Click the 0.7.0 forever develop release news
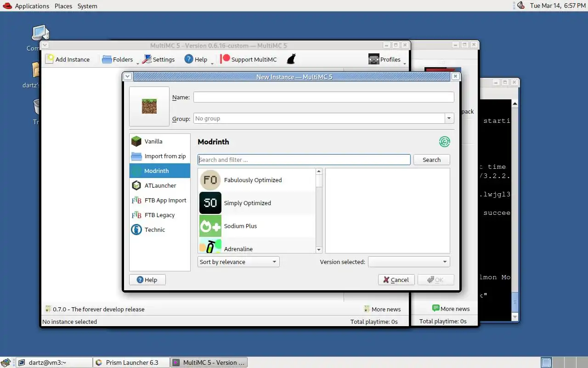The width and height of the screenshot is (588, 368). coord(95,309)
